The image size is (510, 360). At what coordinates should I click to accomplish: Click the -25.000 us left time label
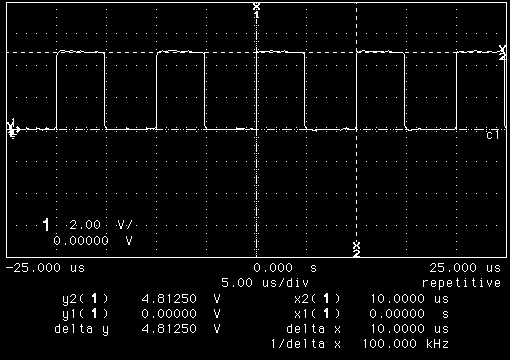tap(45, 268)
